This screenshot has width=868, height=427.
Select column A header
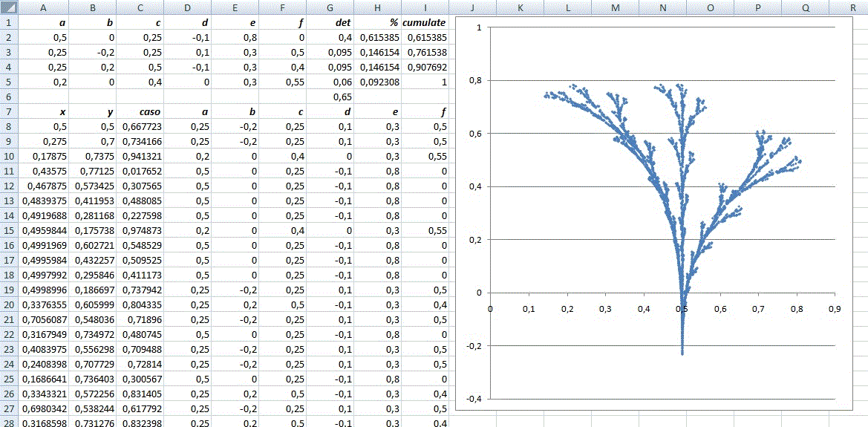[x=45, y=7]
